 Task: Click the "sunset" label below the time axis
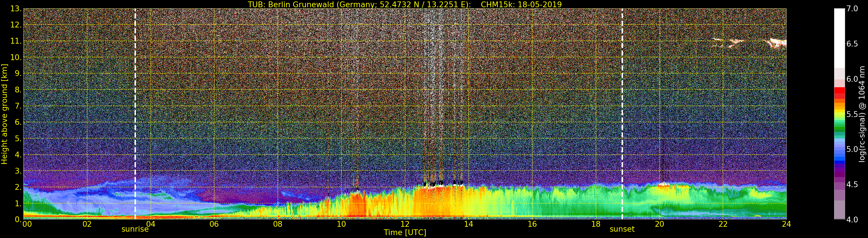click(622, 229)
